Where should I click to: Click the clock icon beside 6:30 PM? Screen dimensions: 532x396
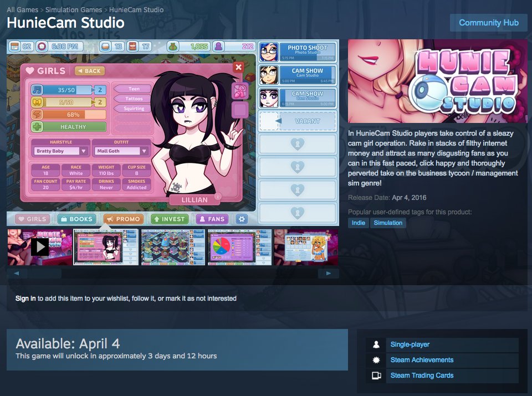pyautogui.click(x=42, y=47)
